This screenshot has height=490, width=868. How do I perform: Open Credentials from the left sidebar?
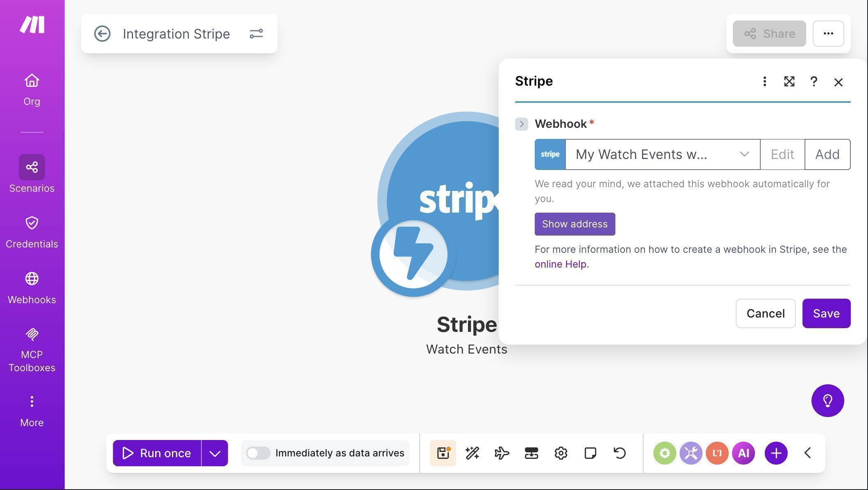point(32,231)
